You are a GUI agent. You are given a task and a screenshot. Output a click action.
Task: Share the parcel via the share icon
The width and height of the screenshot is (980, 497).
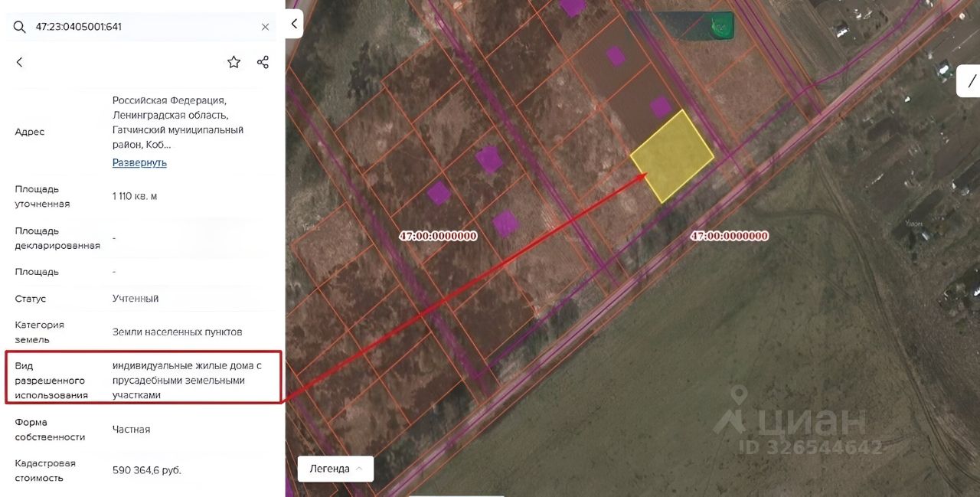(263, 62)
